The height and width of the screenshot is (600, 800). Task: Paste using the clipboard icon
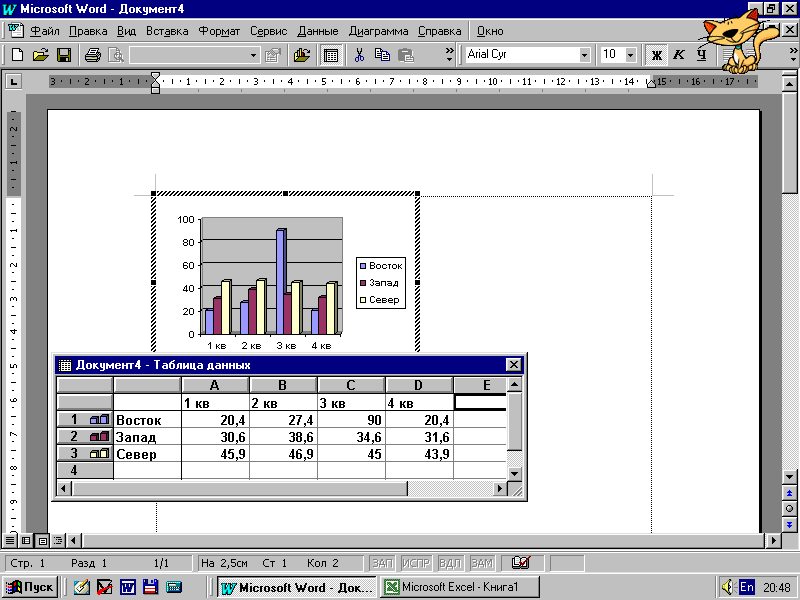(x=406, y=55)
